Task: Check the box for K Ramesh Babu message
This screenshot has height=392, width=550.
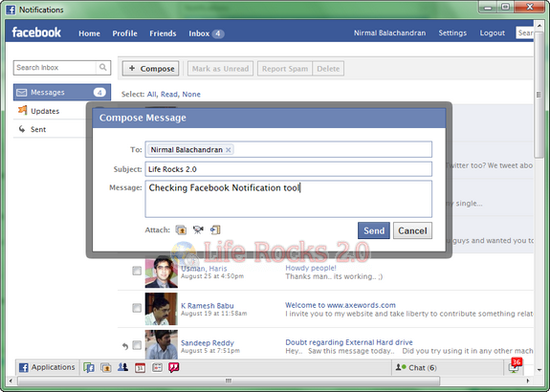Action: coord(137,308)
